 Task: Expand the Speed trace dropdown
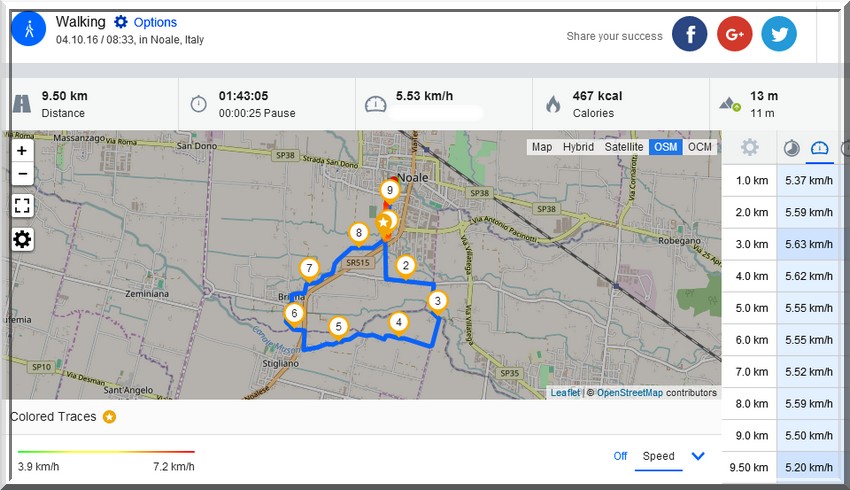(x=698, y=456)
